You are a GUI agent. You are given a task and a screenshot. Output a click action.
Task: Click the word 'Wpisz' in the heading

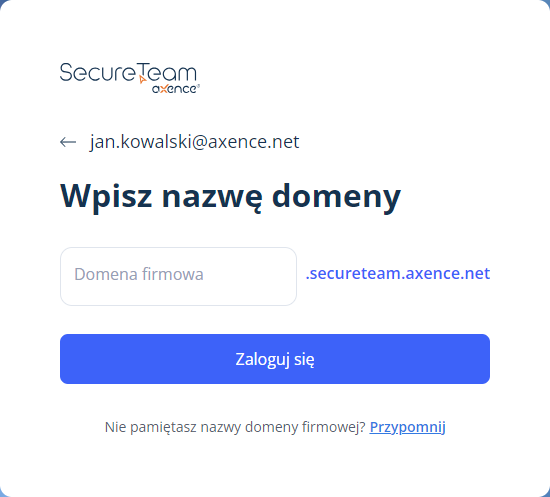106,197
